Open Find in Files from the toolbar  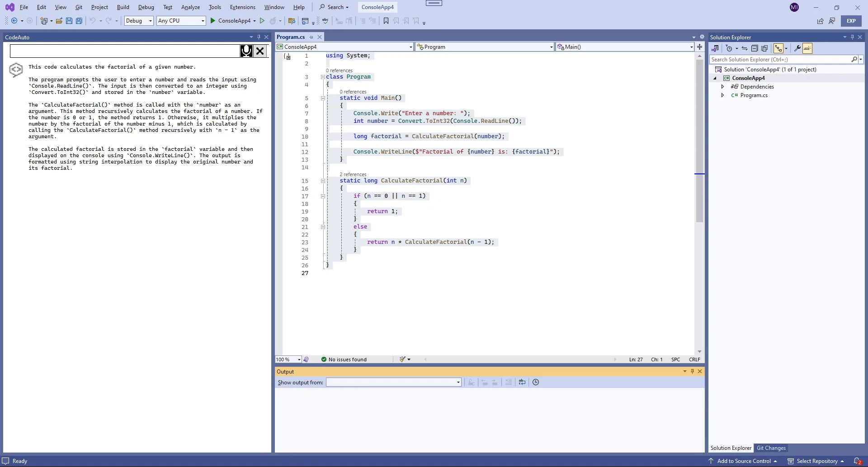tap(292, 21)
